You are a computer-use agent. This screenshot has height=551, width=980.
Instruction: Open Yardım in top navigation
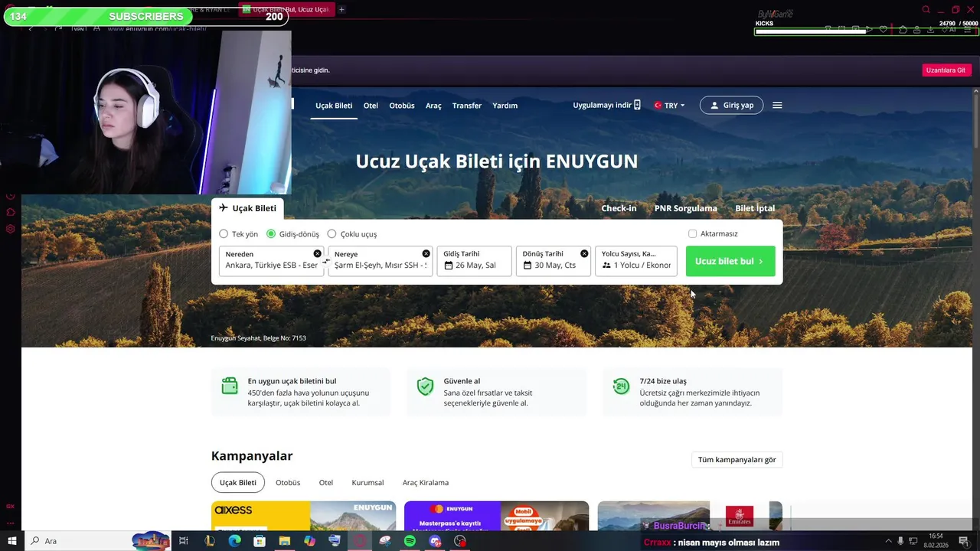pyautogui.click(x=505, y=106)
